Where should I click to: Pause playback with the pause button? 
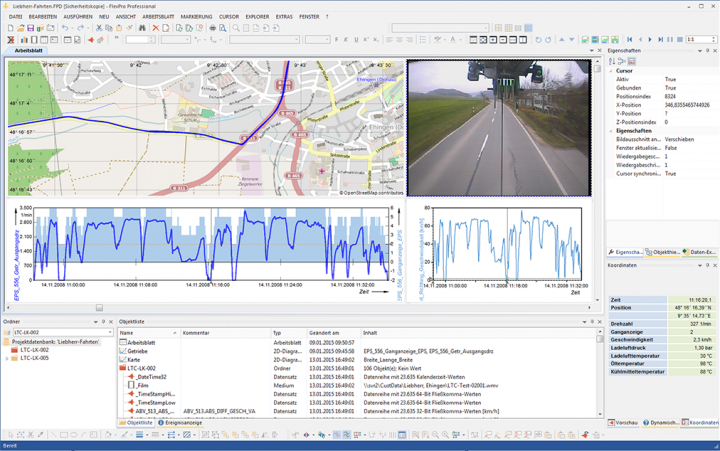tap(670, 40)
